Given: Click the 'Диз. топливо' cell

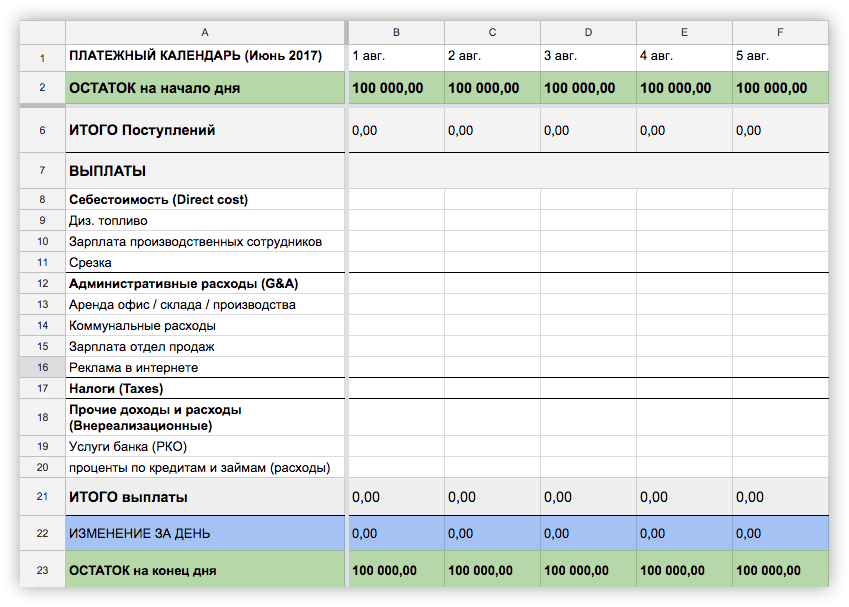Looking at the screenshot, I should [x=204, y=220].
